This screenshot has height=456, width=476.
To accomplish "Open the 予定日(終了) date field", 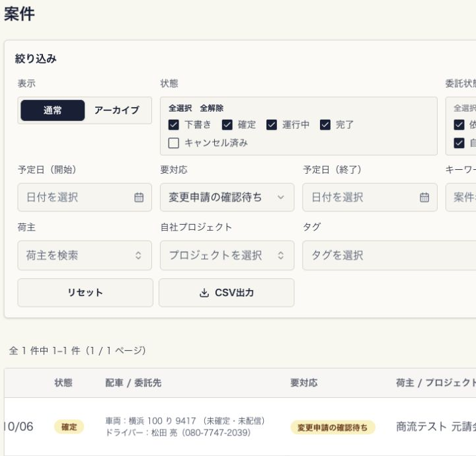I will 370,197.
